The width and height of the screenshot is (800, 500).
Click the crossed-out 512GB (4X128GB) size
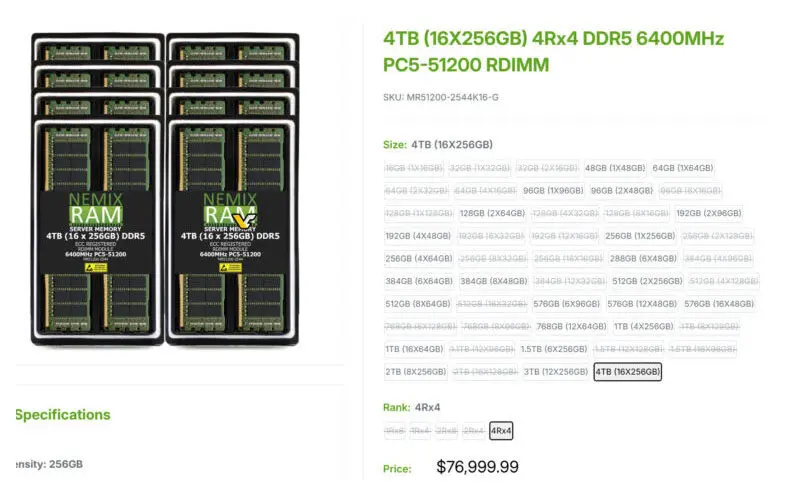[x=724, y=281]
